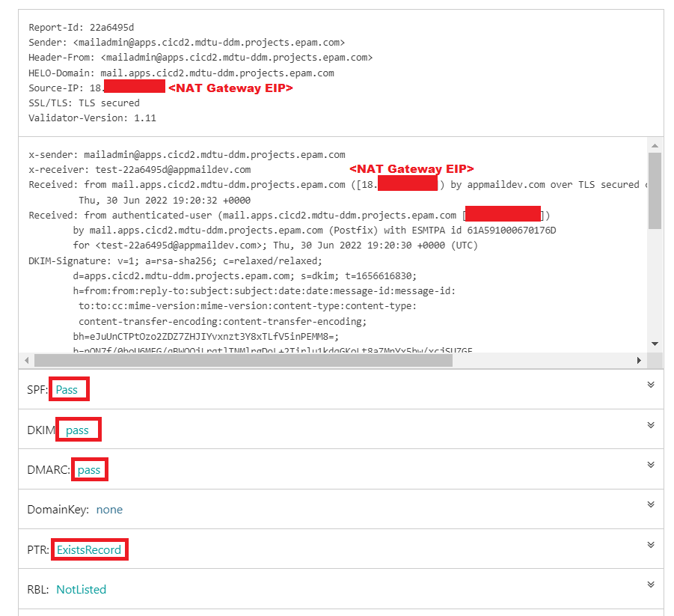Click the SPF "Pass" result
Screen dimensions: 674x616
point(67,390)
